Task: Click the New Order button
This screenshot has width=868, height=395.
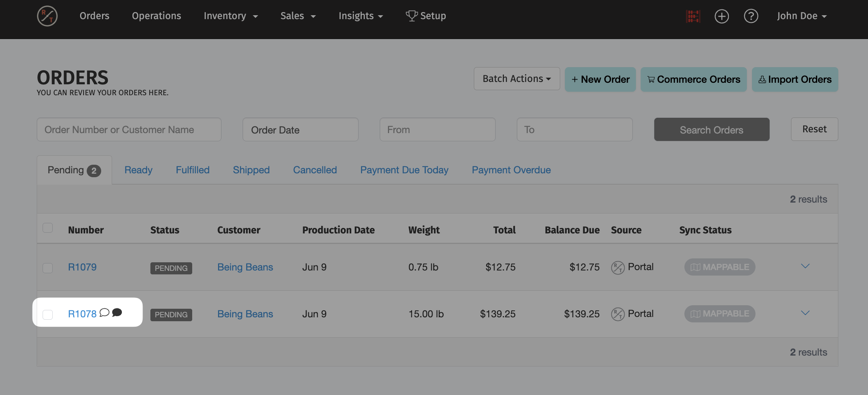Action: pyautogui.click(x=600, y=80)
